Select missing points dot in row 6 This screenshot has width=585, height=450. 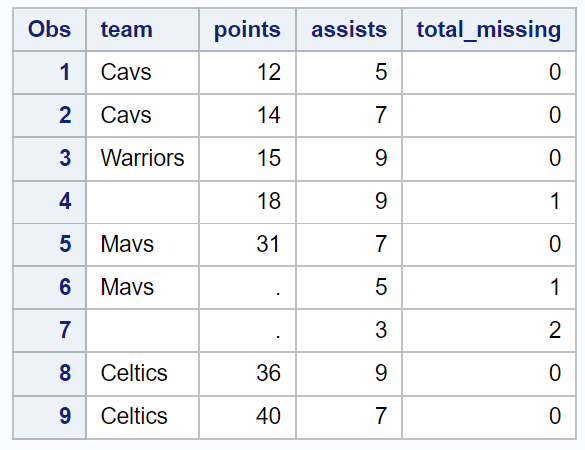[247, 287]
